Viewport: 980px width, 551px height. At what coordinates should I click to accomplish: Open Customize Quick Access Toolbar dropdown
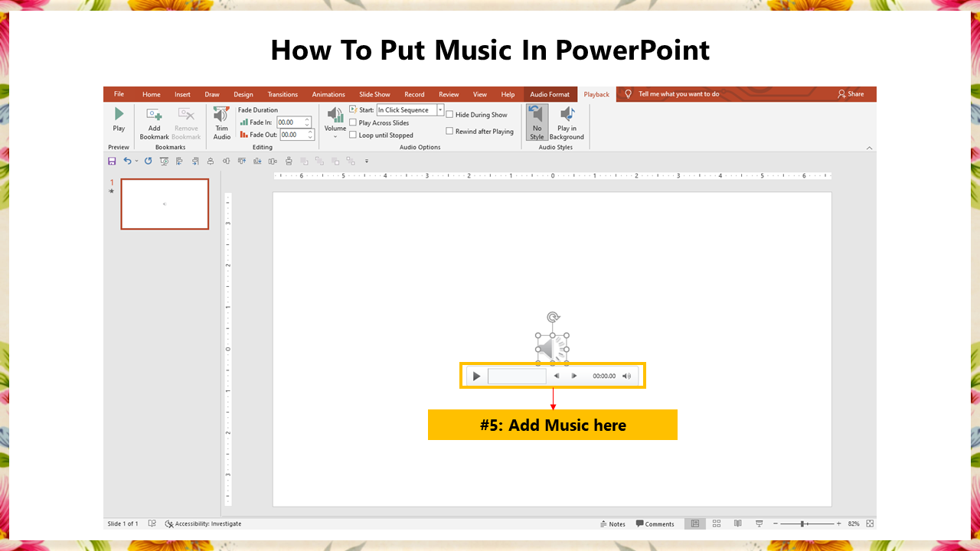367,161
